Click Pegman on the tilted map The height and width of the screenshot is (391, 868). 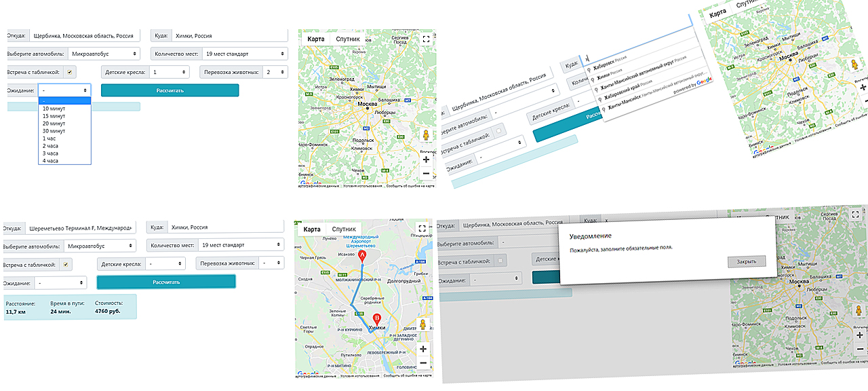pyautogui.click(x=855, y=66)
